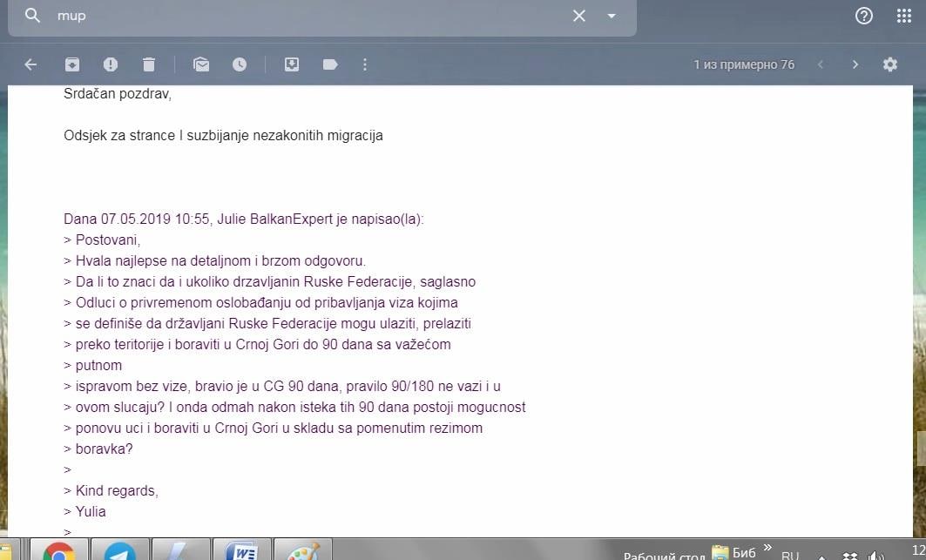Mark the email as unread

[200, 64]
